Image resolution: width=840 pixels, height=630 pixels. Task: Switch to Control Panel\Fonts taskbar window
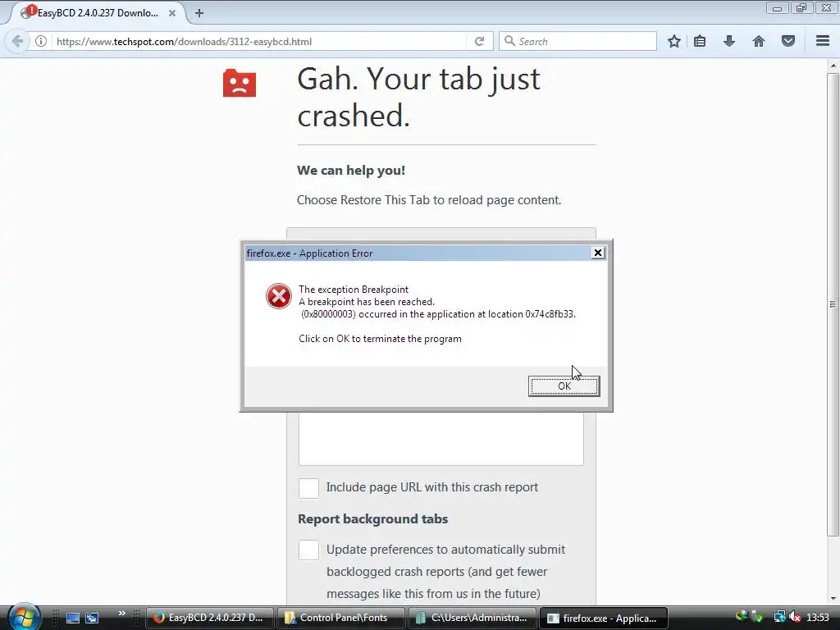[340, 618]
